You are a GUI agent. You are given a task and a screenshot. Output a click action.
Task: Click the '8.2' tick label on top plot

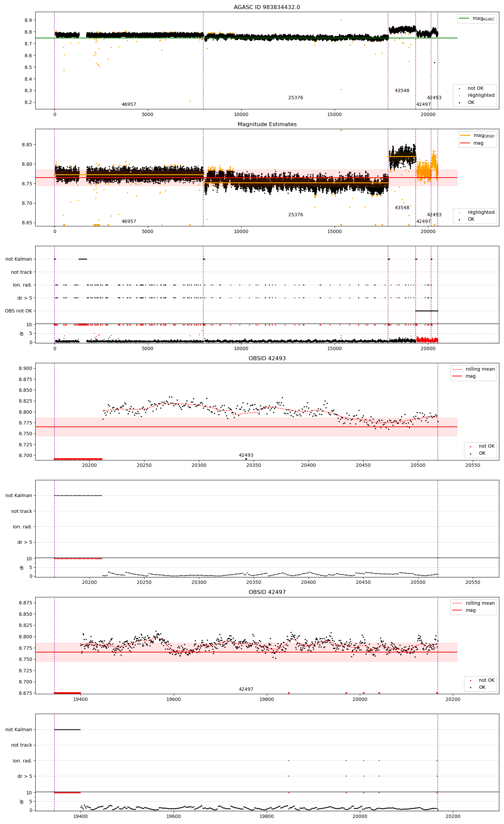coord(28,102)
